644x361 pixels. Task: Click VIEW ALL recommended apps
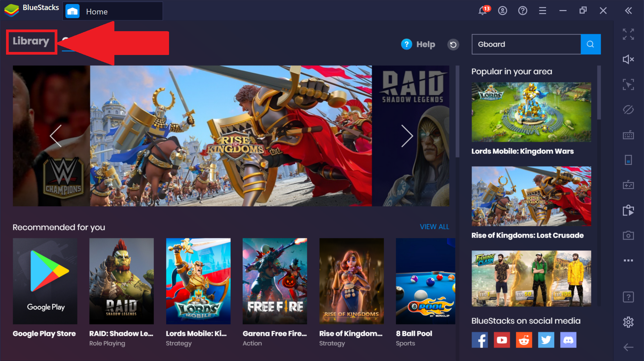[434, 227]
